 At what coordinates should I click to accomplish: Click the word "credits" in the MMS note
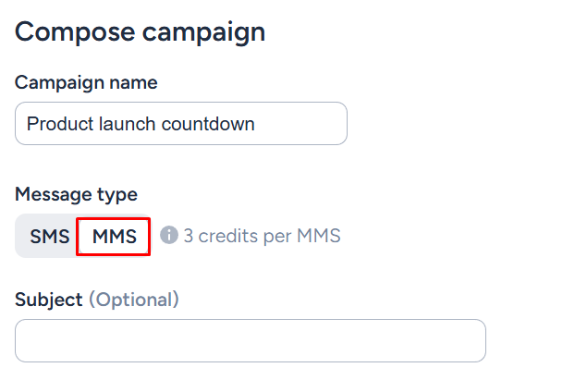pyautogui.click(x=227, y=236)
